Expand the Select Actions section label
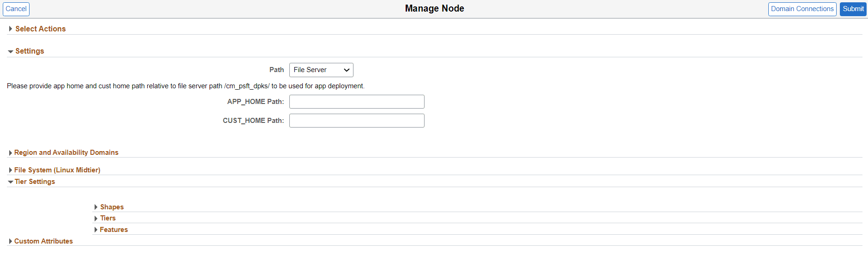 [41, 29]
